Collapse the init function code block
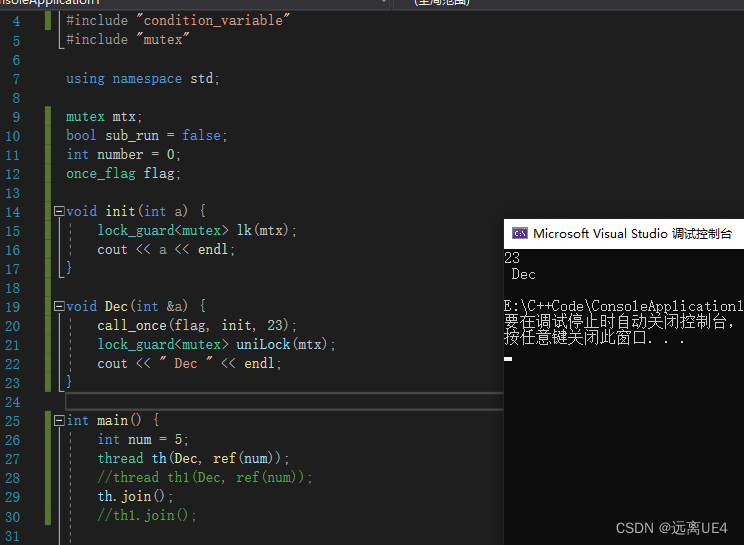 [x=59, y=211]
